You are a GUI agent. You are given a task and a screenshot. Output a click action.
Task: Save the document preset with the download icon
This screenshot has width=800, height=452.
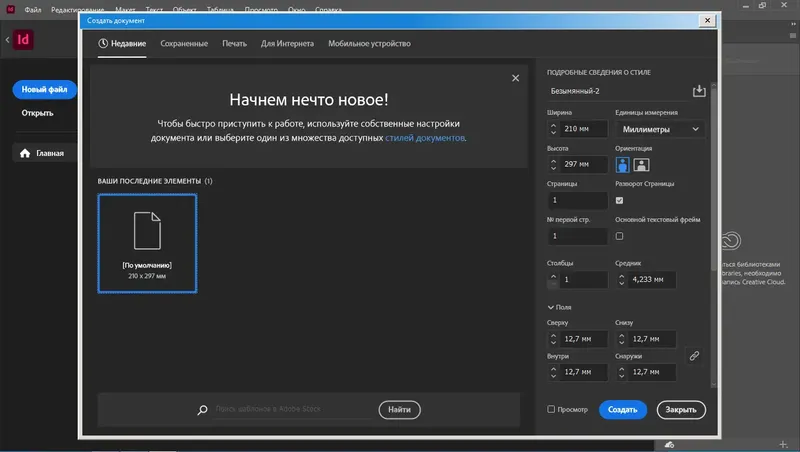(699, 91)
